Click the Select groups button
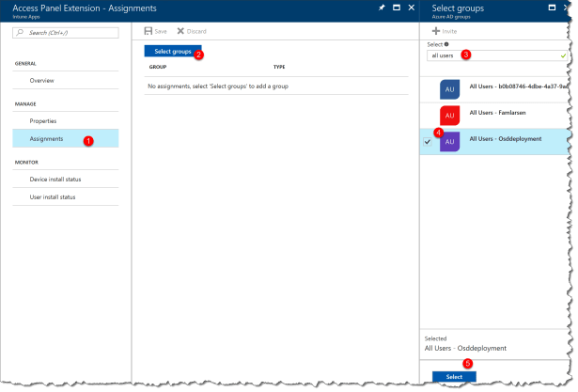578x392 pixels. (173, 52)
